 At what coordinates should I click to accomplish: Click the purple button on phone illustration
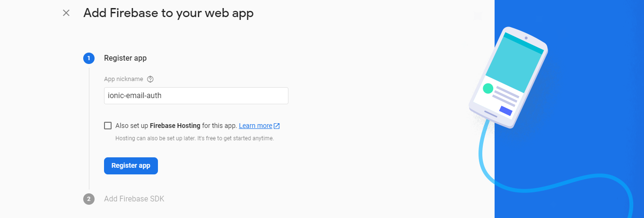click(x=506, y=111)
